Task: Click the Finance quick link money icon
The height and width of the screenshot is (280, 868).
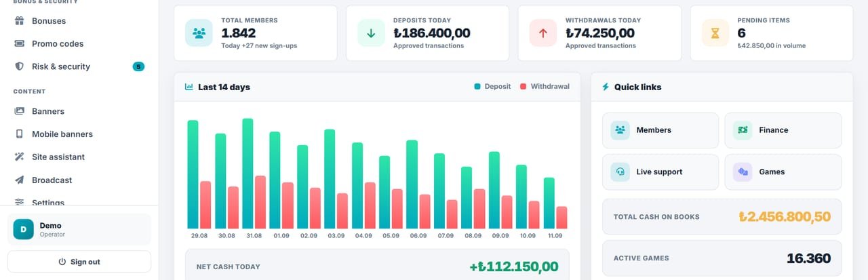Action: 743,130
